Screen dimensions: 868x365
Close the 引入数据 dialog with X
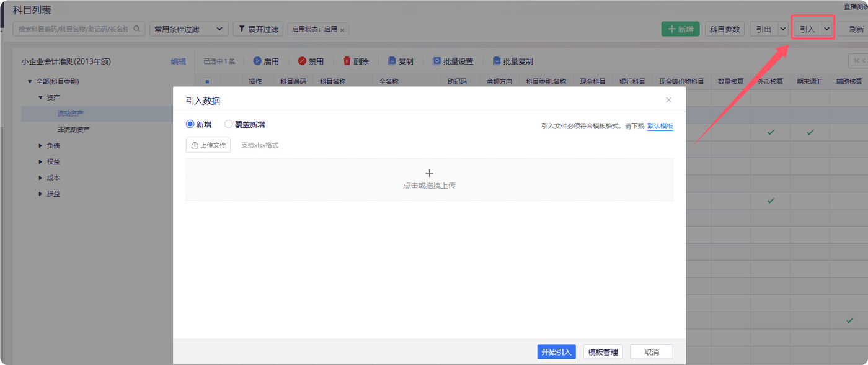668,99
